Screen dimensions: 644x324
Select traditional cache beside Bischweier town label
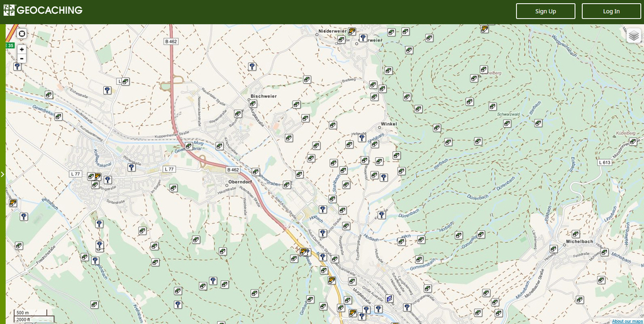click(x=253, y=104)
